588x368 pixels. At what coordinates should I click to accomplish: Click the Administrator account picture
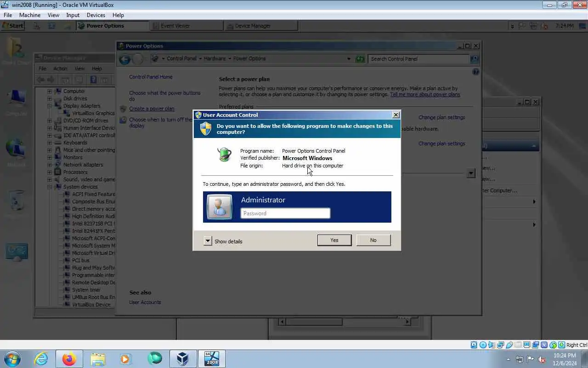220,207
